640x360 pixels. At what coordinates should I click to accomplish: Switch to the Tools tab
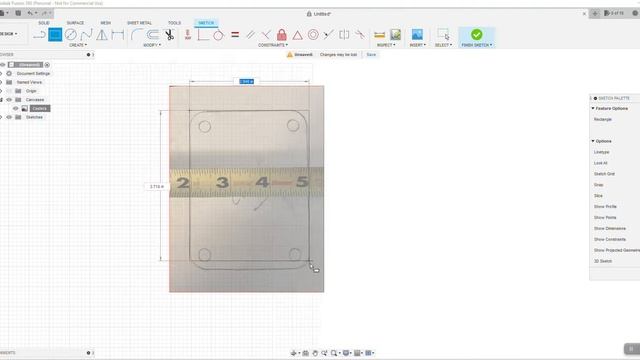pos(174,23)
